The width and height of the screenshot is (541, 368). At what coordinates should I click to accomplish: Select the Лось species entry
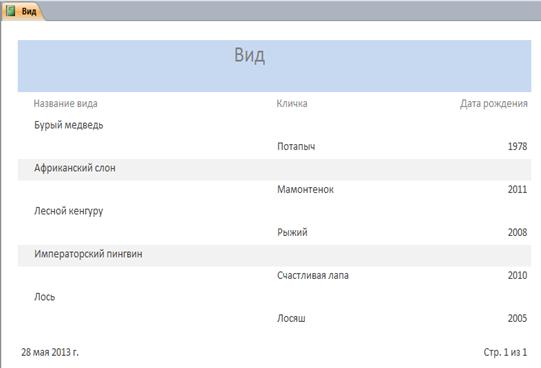(45, 297)
